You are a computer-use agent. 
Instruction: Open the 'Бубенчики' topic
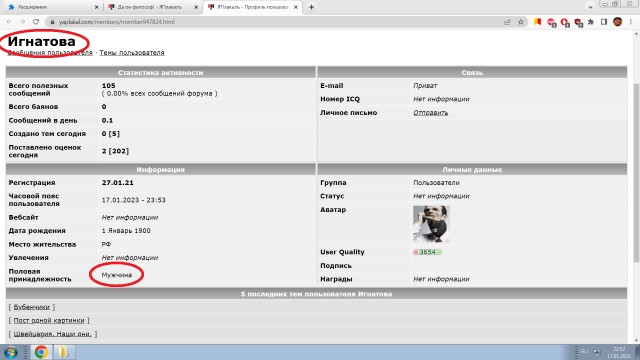[31, 307]
